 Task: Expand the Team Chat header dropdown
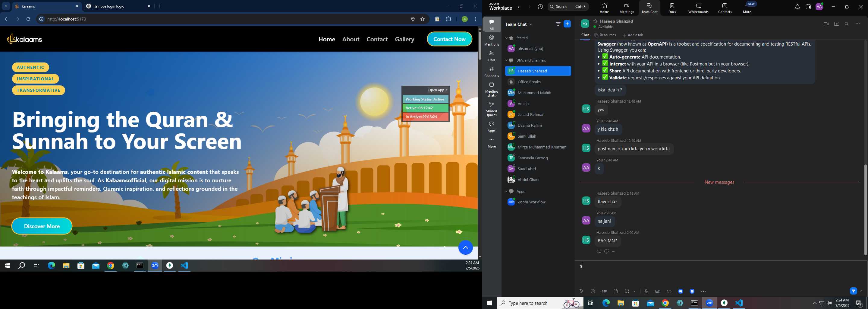pyautogui.click(x=531, y=24)
